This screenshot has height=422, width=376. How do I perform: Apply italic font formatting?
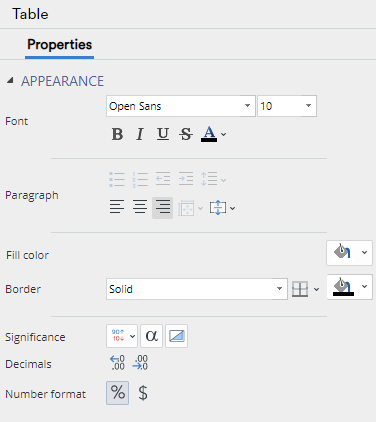[140, 134]
